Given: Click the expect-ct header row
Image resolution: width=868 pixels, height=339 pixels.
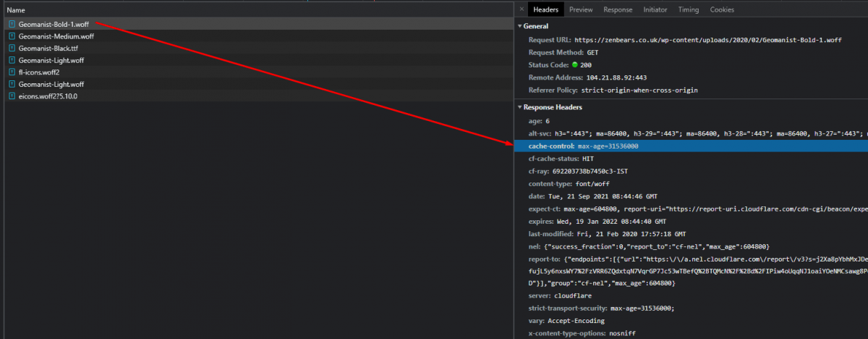Looking at the screenshot, I should 691,209.
